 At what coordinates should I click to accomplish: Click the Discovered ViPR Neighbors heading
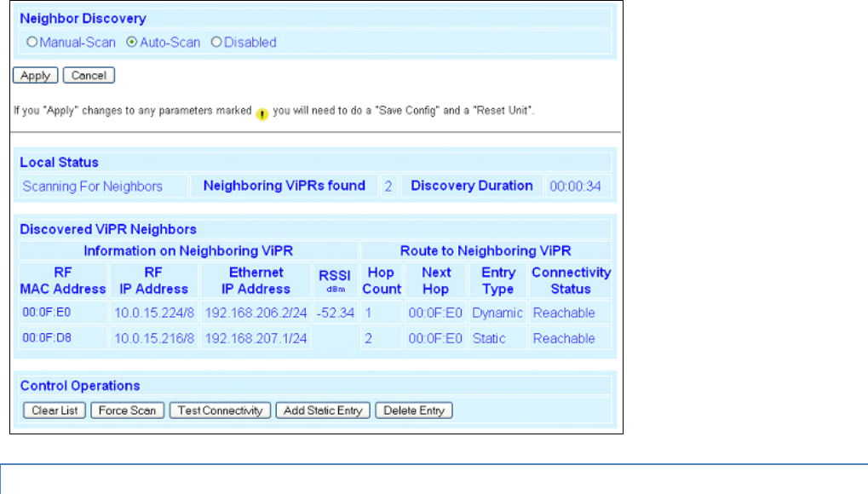click(108, 229)
